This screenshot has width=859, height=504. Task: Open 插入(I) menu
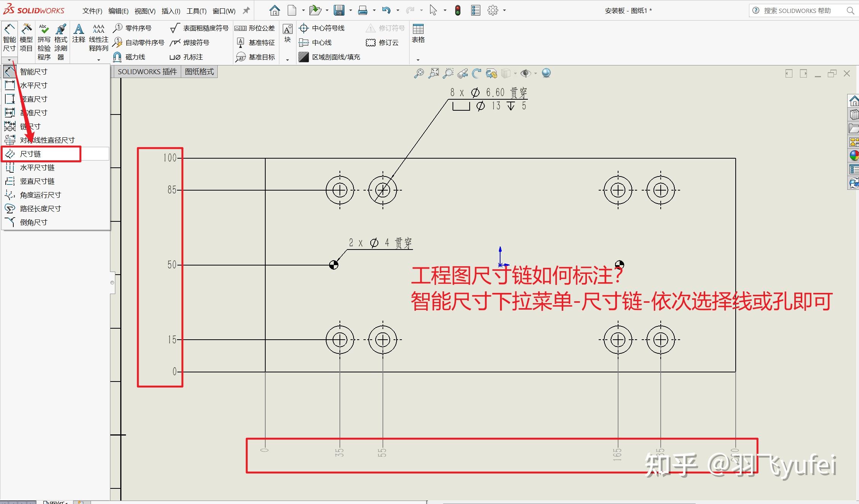(171, 11)
